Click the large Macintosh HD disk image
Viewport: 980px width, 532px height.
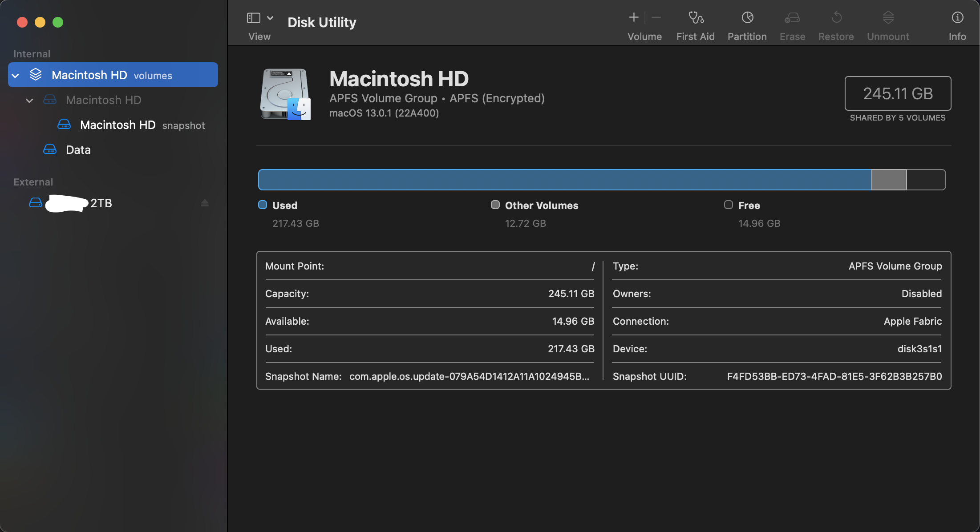point(285,94)
